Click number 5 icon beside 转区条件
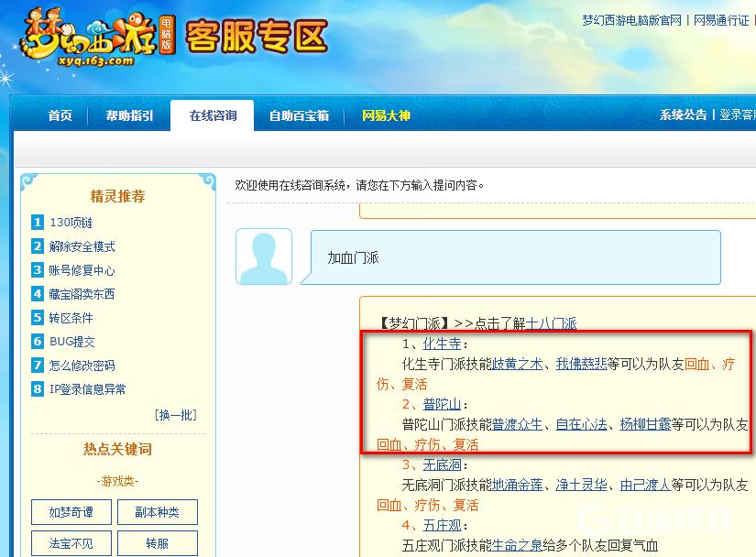Viewport: 756px width, 557px height. (38, 318)
